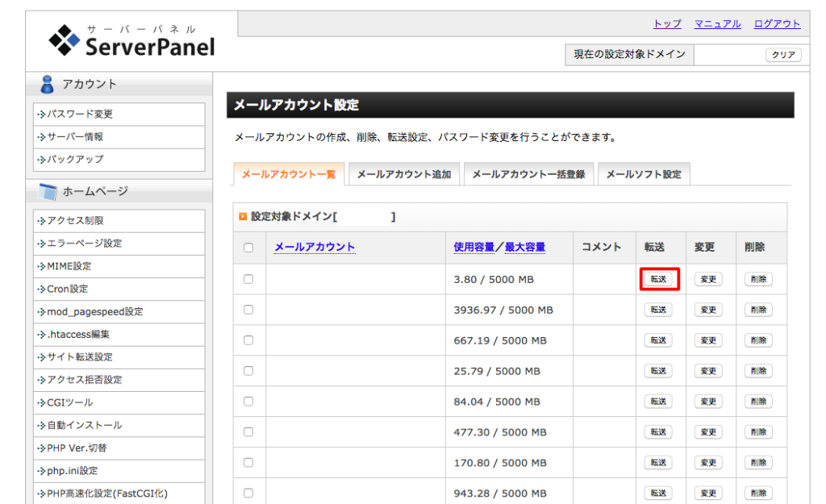Screen dimensions: 826x504
Task: Check the select-all checkbox in table header
Action: [x=248, y=247]
